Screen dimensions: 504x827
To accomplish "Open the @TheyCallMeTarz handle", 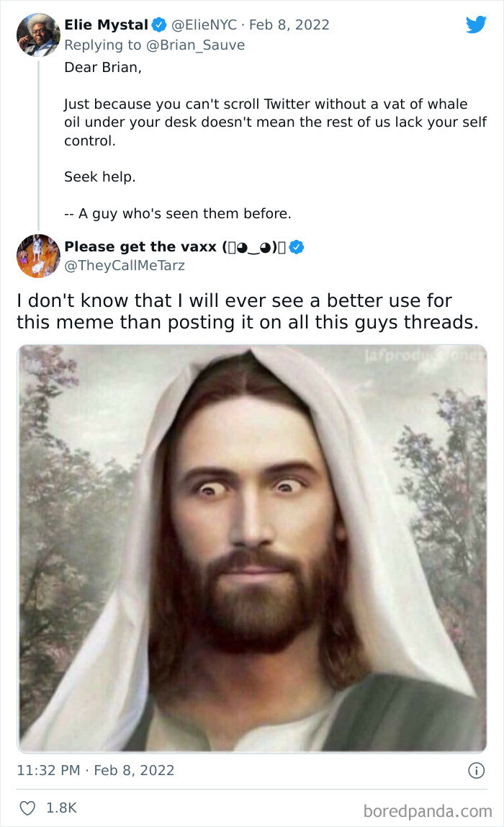I will 125,266.
